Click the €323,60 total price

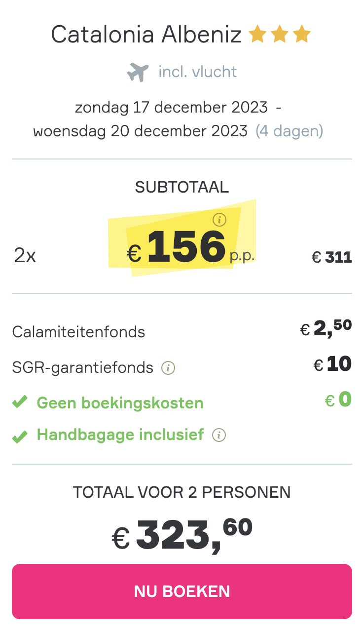pyautogui.click(x=182, y=534)
